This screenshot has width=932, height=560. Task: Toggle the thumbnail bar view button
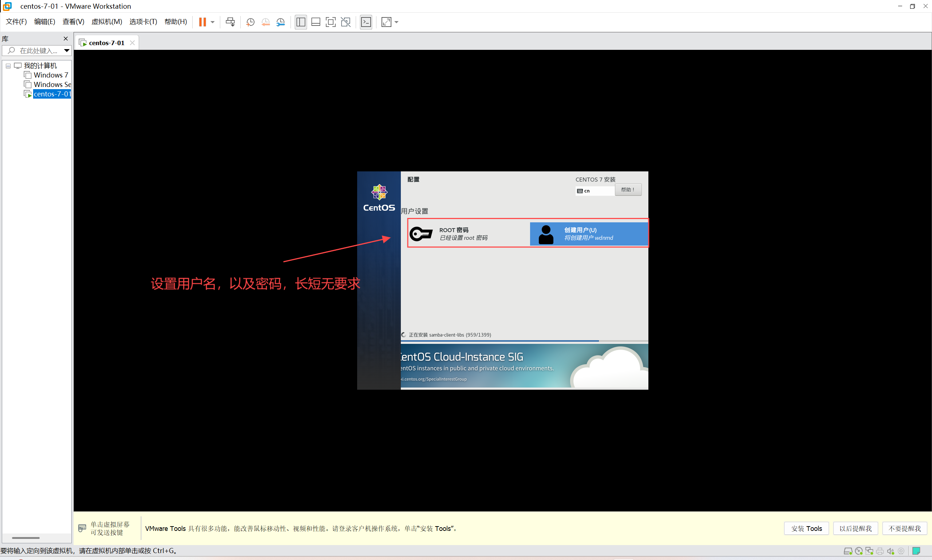316,22
